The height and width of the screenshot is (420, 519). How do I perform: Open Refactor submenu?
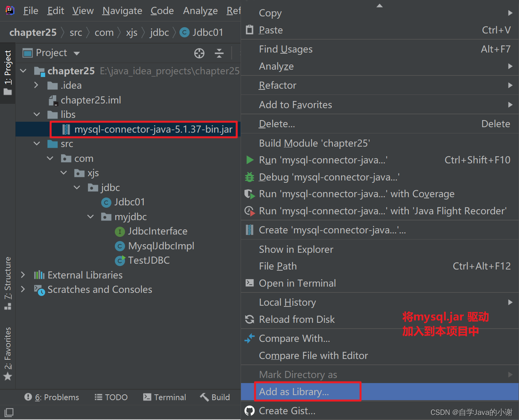click(x=380, y=85)
